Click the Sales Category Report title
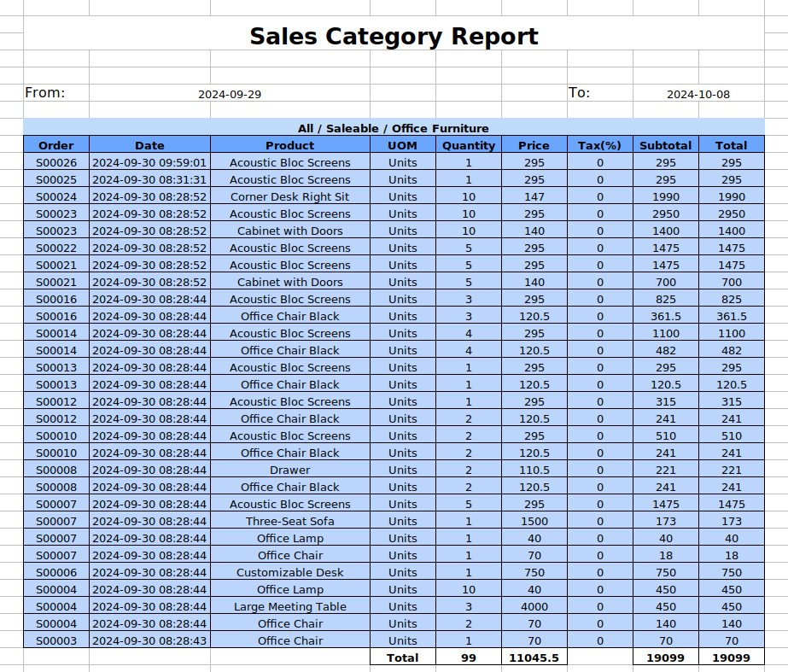The image size is (788, 672). point(394,37)
